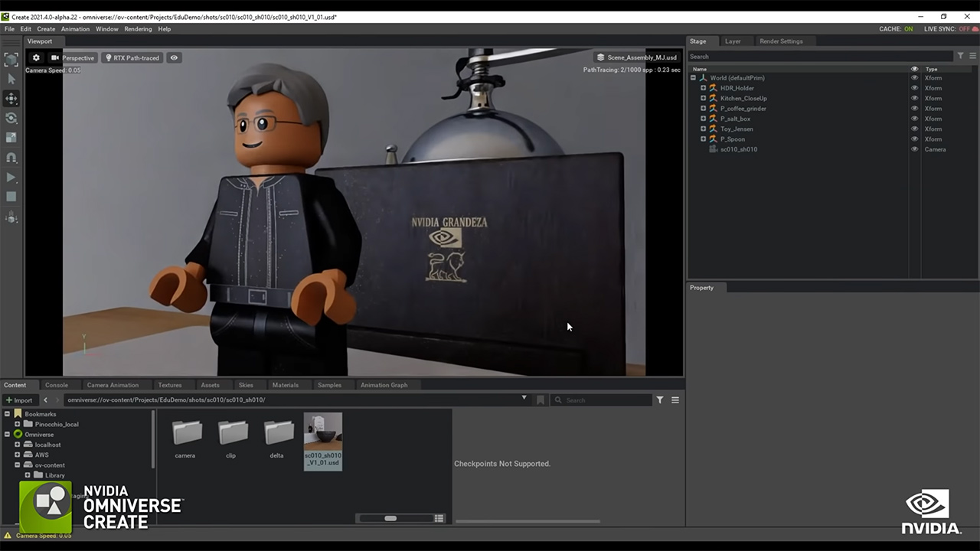Bookmark the current content path
The width and height of the screenshot is (980, 551).
tap(541, 399)
